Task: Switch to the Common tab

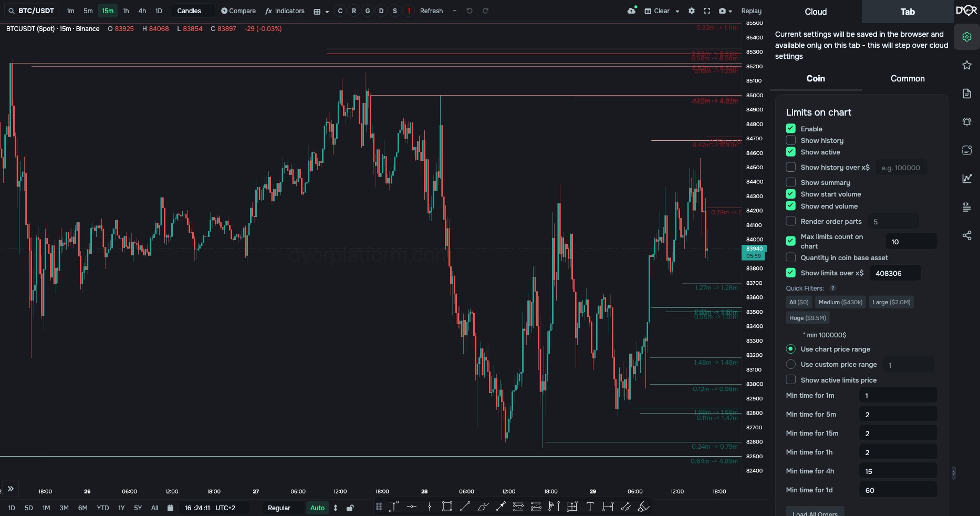Action: [x=908, y=78]
